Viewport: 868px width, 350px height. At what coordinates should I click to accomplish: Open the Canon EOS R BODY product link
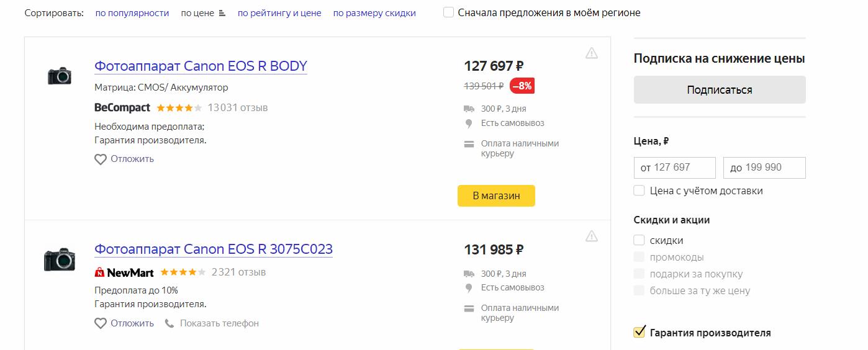pyautogui.click(x=201, y=66)
